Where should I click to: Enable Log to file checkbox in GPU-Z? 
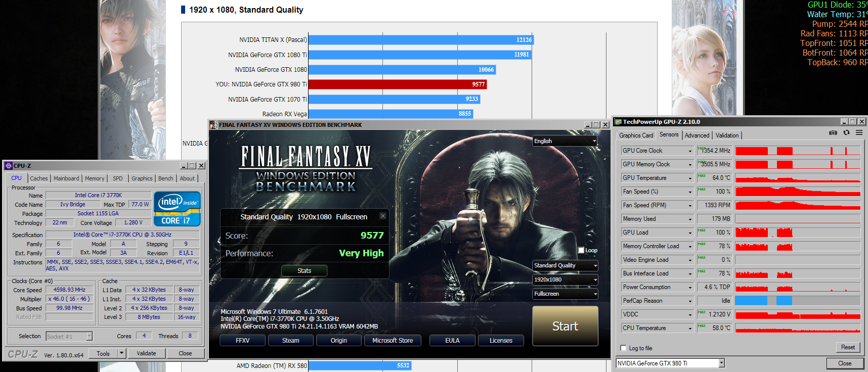pyautogui.click(x=623, y=348)
